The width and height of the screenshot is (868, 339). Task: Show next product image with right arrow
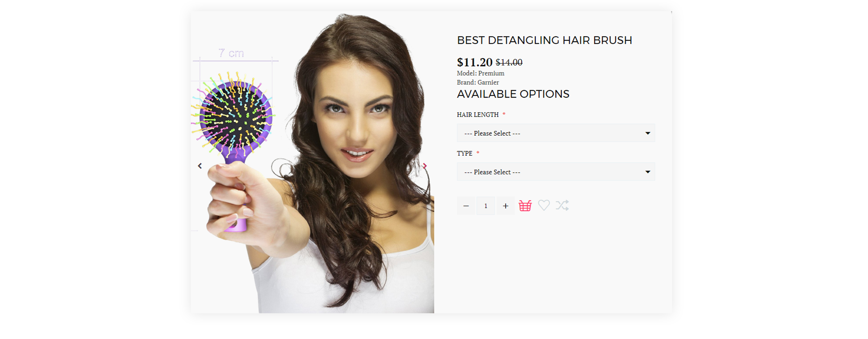coord(425,166)
